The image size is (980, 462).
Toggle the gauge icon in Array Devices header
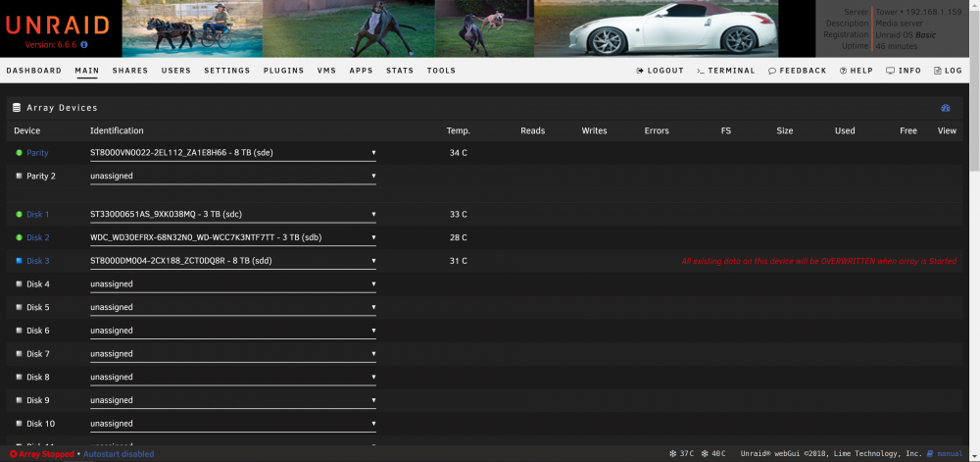coord(946,108)
